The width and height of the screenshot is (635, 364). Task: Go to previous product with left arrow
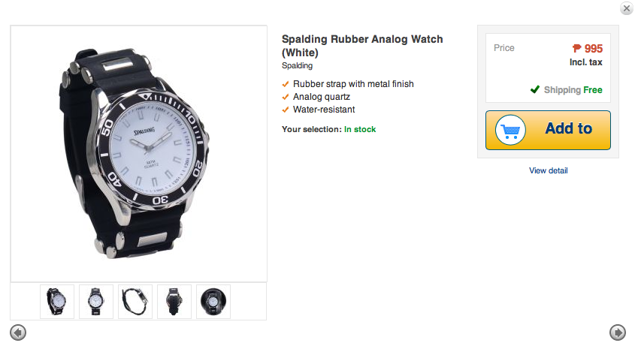18,332
